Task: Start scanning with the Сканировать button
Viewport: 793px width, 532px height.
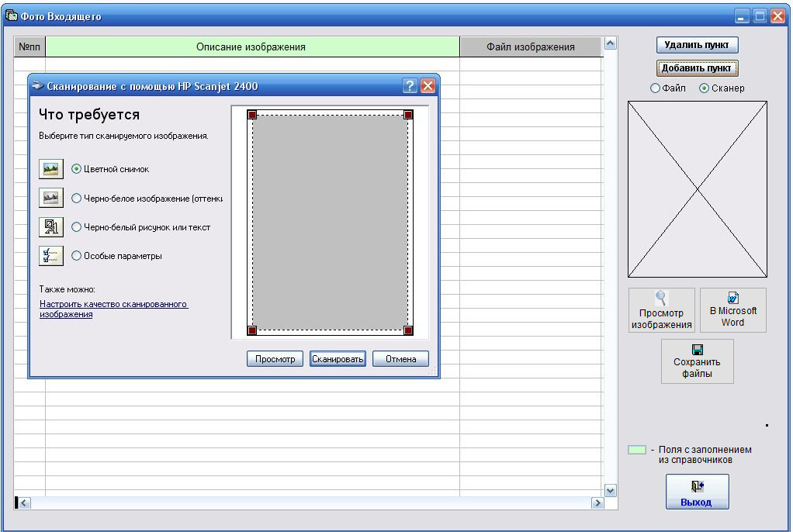Action: (x=338, y=358)
